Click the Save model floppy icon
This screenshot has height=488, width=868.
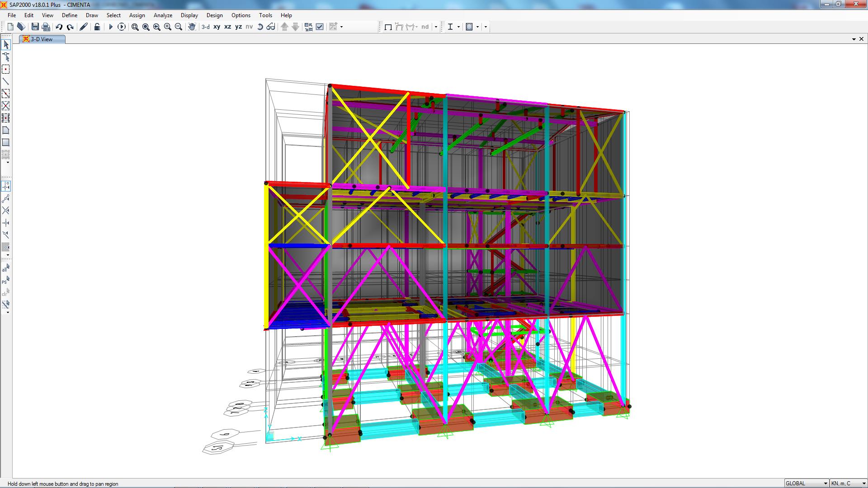click(35, 27)
